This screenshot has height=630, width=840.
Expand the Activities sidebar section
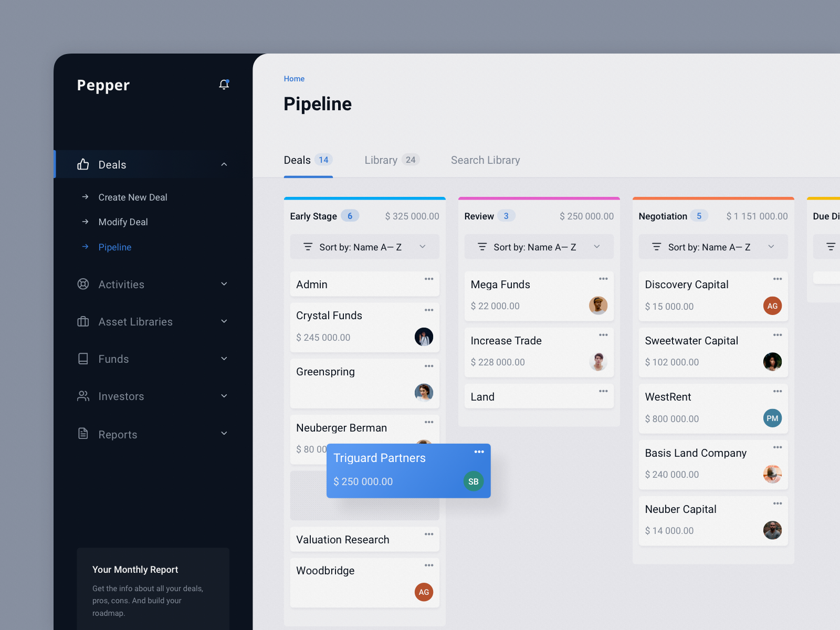coord(224,284)
